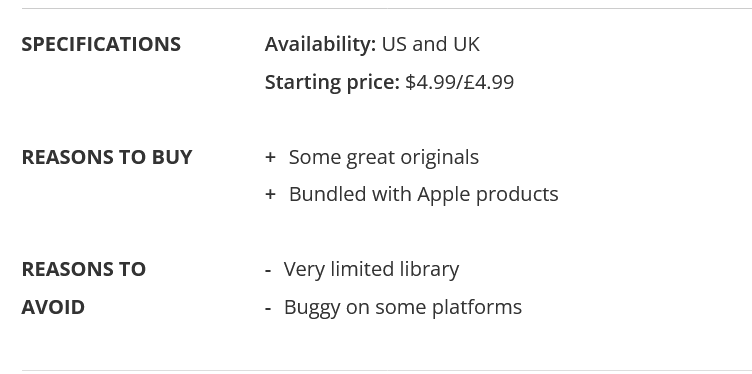Click the minus icon before Very limited library

(268, 270)
